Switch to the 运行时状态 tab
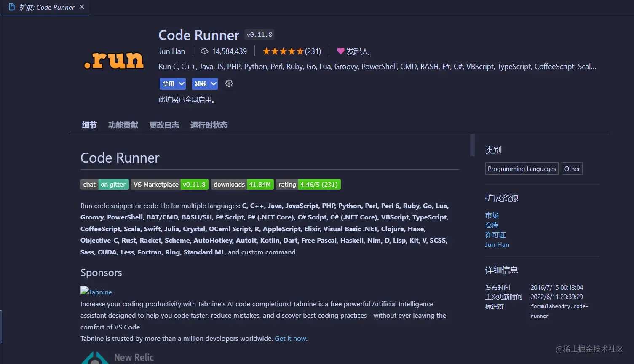Viewport: 634px width, 364px height. point(209,125)
